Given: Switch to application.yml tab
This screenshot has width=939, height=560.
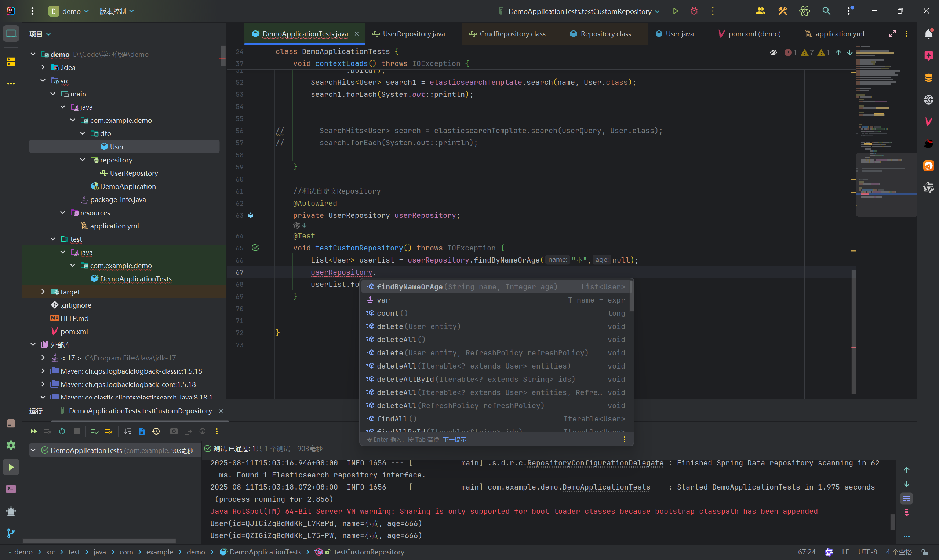Looking at the screenshot, I should 834,34.
